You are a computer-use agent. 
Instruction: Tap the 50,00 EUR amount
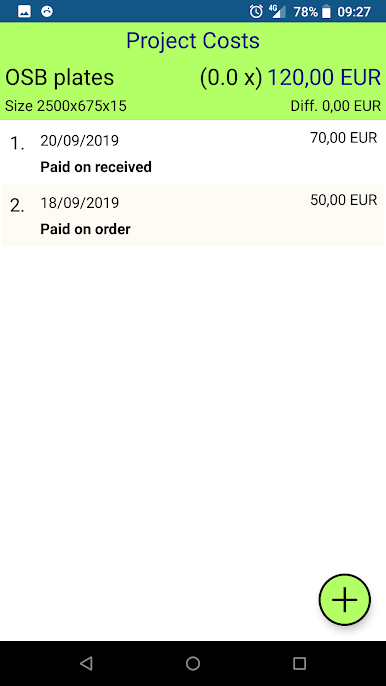tap(344, 200)
